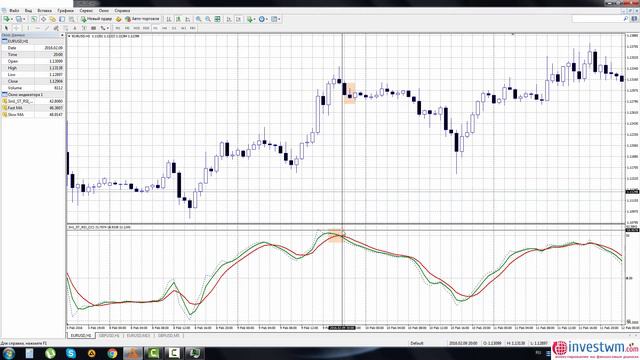Click the search field in the toolbar
The image size is (640, 360).
(600, 19)
